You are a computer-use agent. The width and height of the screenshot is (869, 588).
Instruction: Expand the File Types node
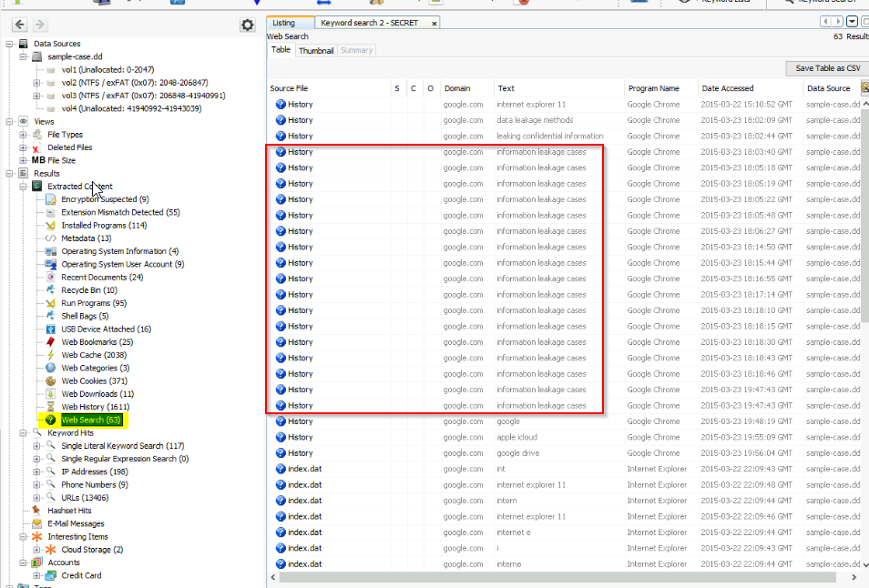click(24, 135)
